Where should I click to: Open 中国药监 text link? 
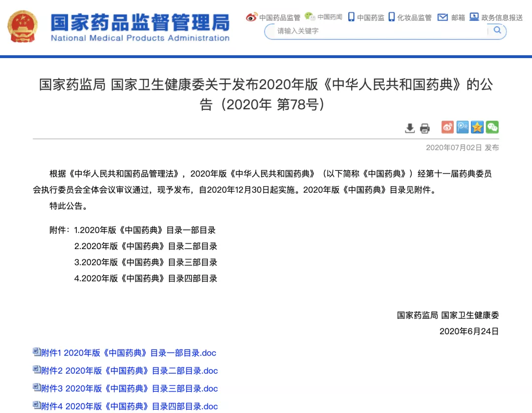[370, 18]
